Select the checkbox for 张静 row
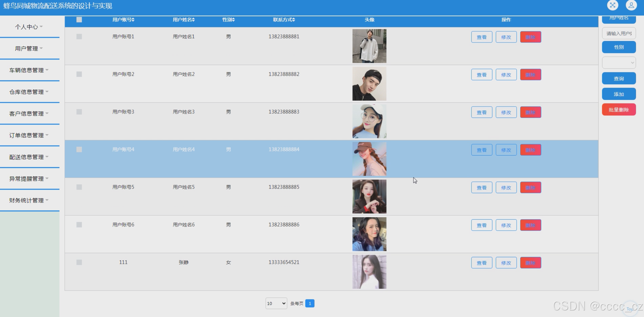Image resolution: width=644 pixels, height=317 pixels. click(x=79, y=262)
